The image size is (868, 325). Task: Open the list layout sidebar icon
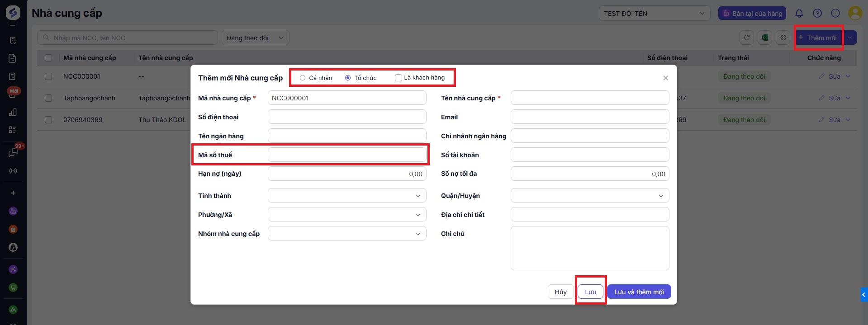coord(13,130)
